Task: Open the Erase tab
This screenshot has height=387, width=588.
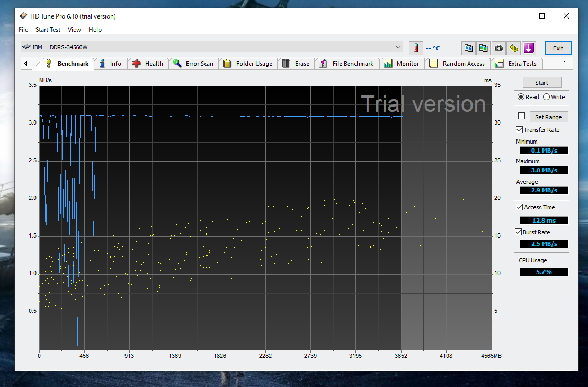Action: click(296, 64)
